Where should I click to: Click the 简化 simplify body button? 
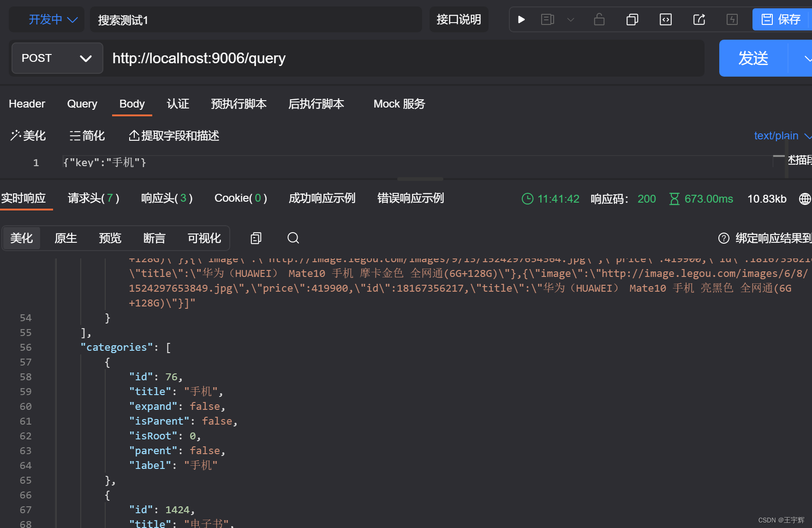pyautogui.click(x=87, y=136)
